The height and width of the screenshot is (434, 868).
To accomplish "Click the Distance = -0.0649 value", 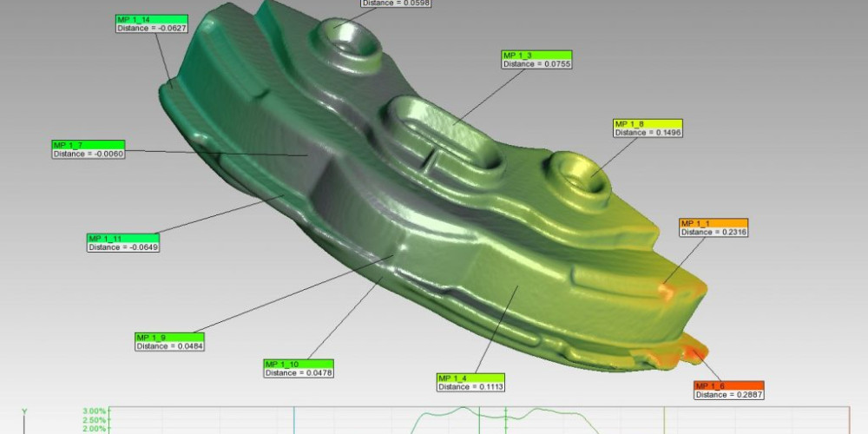I will click(123, 247).
